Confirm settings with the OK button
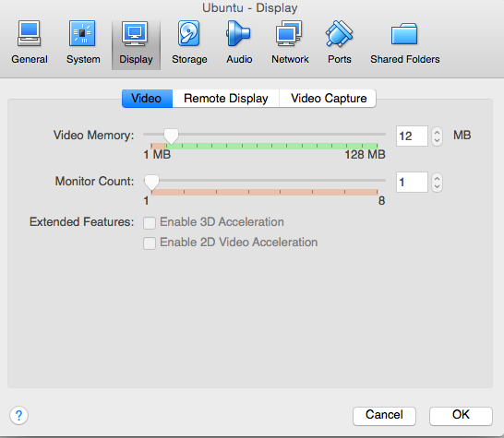 (x=461, y=416)
